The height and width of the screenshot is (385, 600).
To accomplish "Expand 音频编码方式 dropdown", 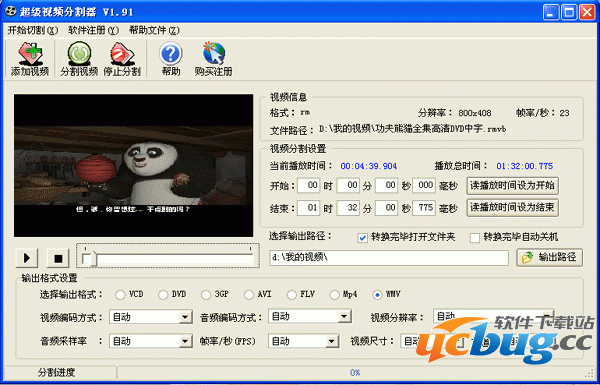I will point(344,316).
